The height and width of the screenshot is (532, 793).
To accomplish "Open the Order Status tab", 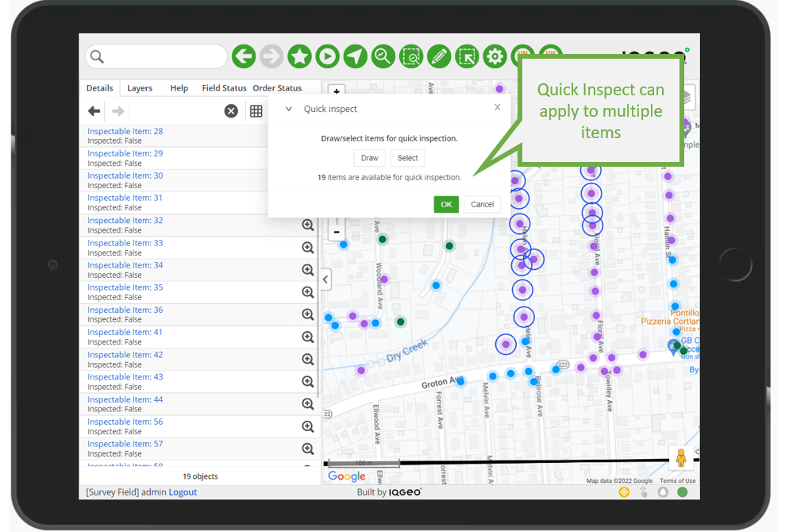I will 277,88.
